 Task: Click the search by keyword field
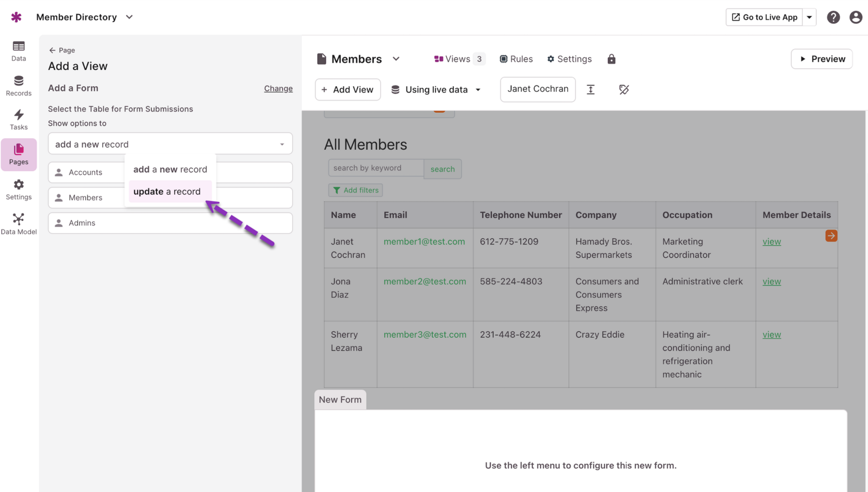click(x=376, y=168)
